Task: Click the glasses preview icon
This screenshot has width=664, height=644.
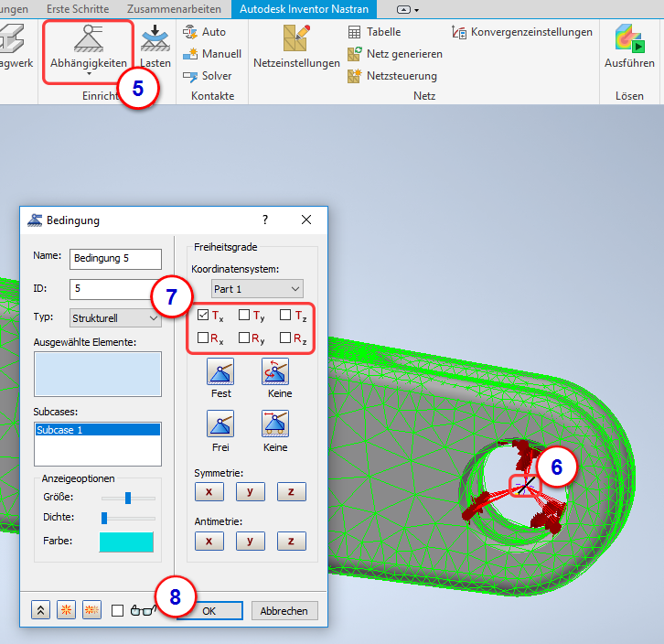Action: 143,610
